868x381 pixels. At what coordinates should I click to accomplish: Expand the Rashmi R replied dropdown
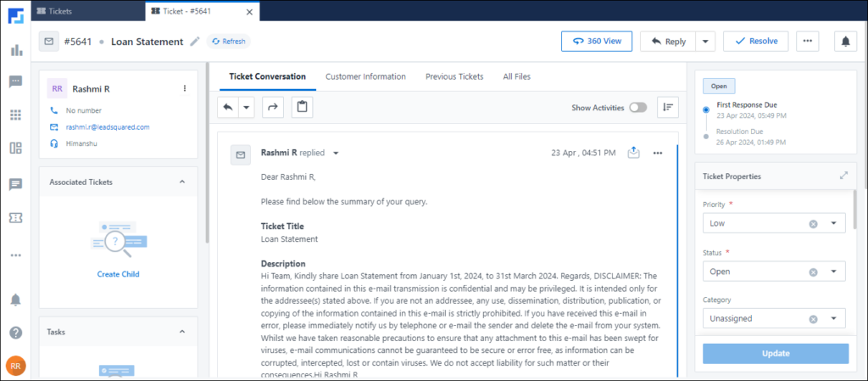[336, 154]
